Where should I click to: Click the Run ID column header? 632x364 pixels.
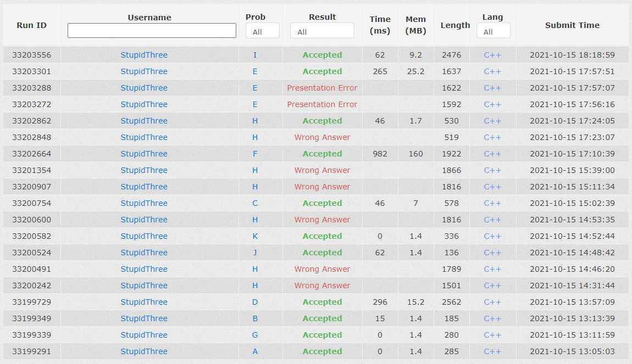tap(31, 25)
